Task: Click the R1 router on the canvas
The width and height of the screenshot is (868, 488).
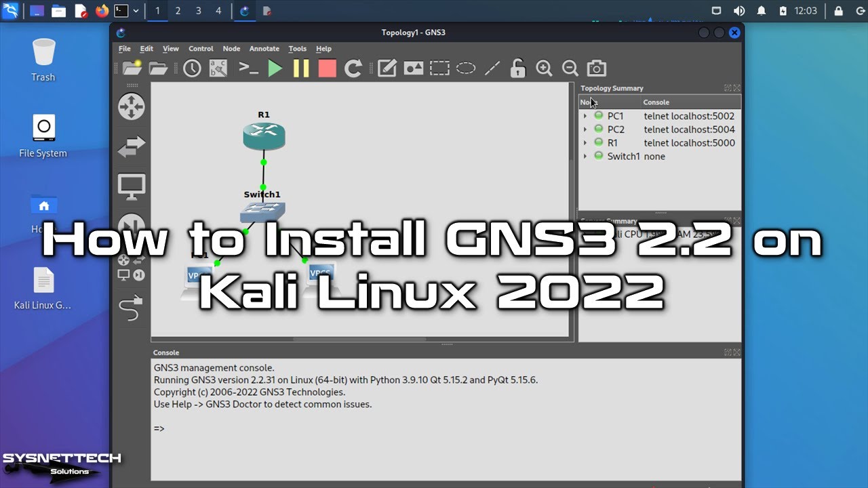Action: tap(264, 136)
